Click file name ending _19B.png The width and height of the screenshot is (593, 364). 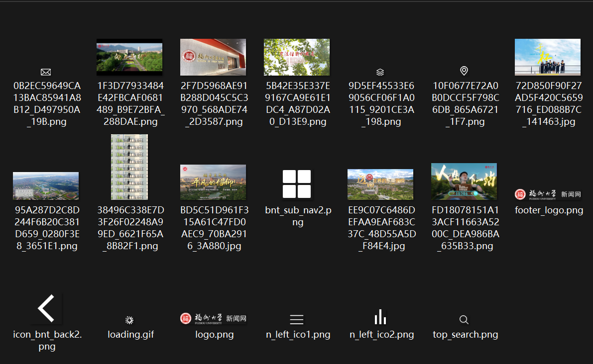(x=47, y=103)
